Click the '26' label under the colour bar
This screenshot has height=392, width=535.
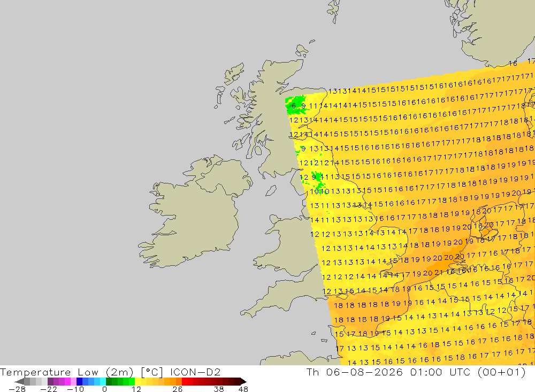pos(178,389)
